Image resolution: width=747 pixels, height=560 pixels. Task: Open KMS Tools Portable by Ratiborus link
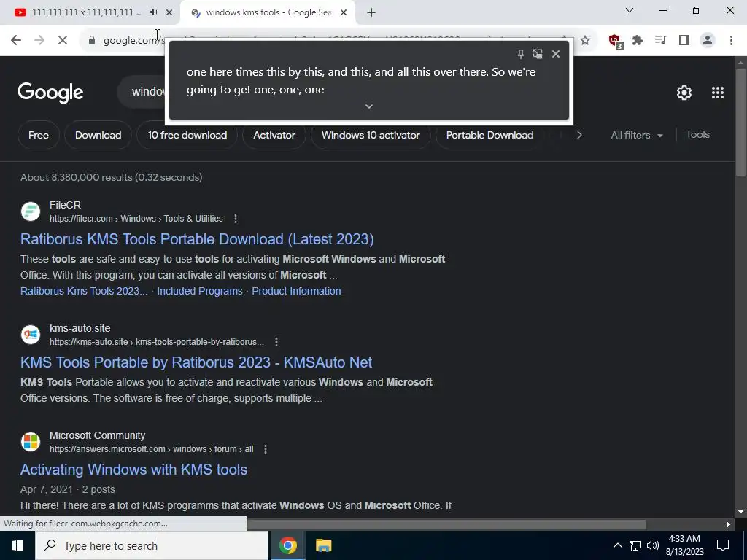(196, 362)
